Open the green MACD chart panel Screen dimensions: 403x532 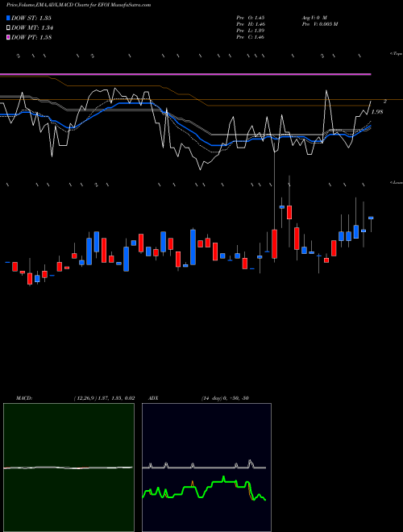point(69,468)
